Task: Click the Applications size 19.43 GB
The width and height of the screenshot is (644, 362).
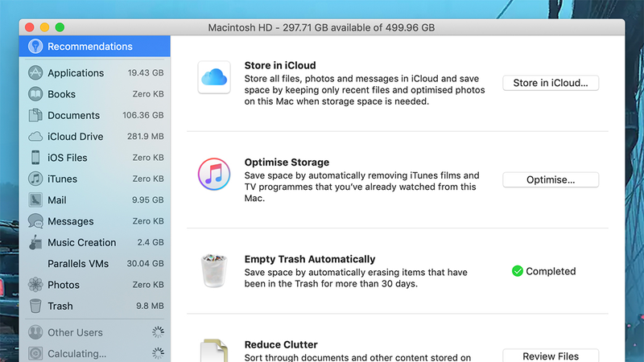Action: pos(146,72)
